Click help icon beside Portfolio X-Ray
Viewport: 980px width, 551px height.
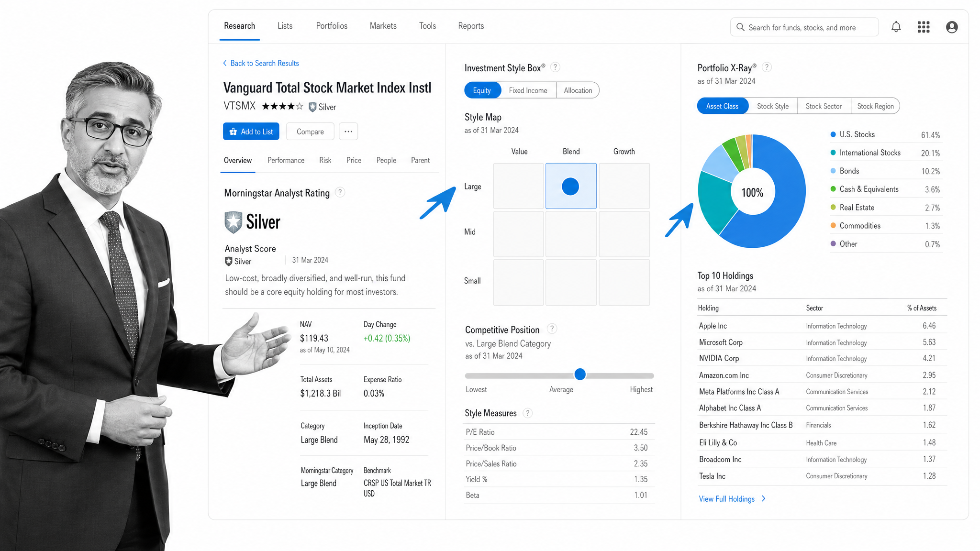767,67
